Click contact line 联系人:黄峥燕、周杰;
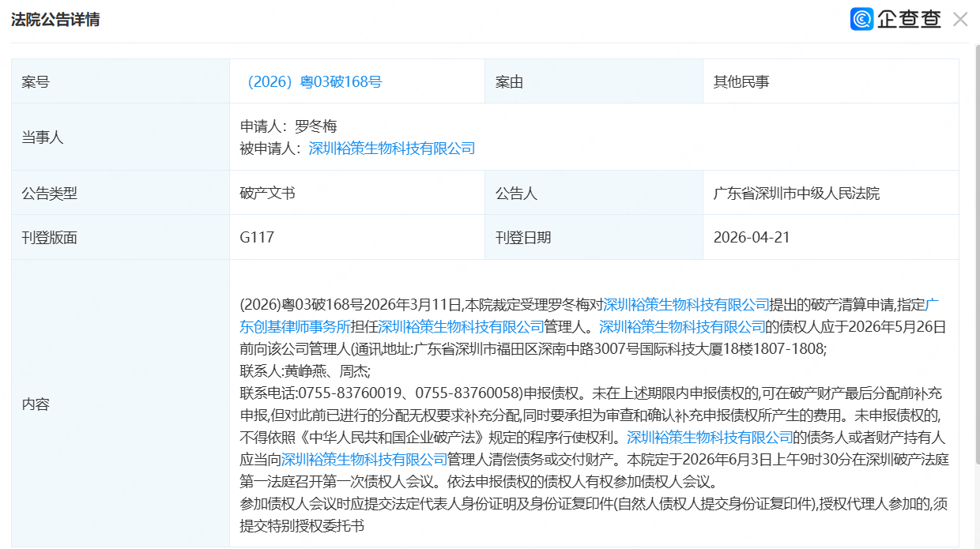The height and width of the screenshot is (549, 980). click(x=305, y=370)
